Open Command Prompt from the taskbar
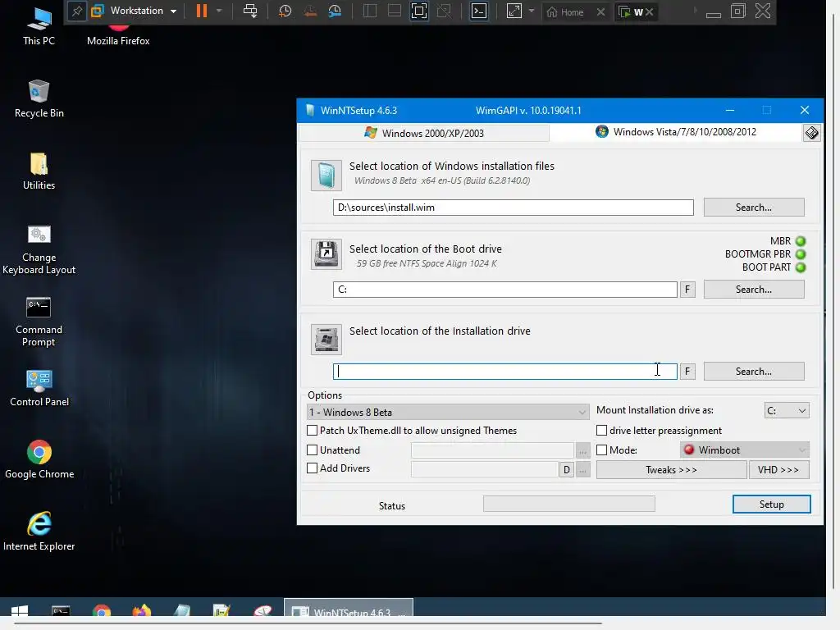Image resolution: width=840 pixels, height=630 pixels. [x=61, y=612]
